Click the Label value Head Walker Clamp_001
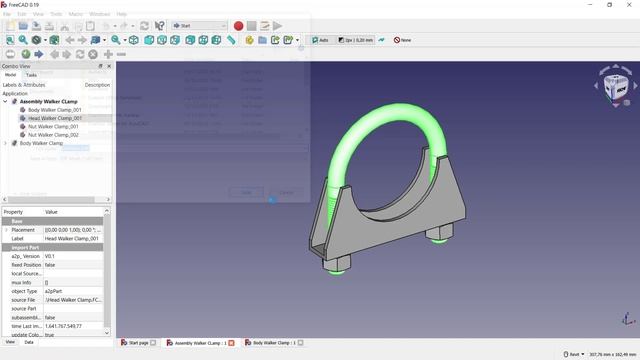 pyautogui.click(x=73, y=238)
